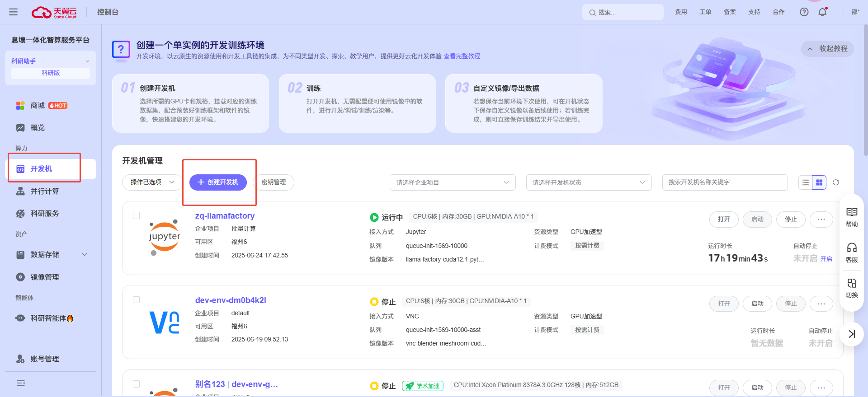Open 镜像管理 in the sidebar

click(45, 277)
